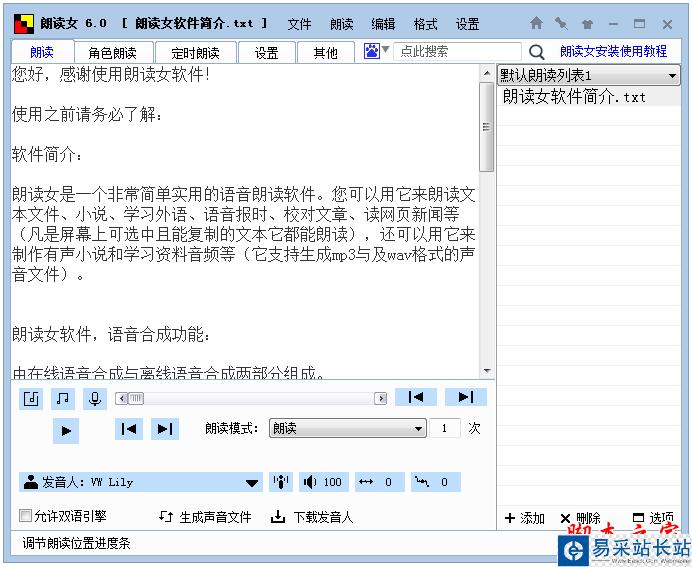The height and width of the screenshot is (567, 692).
Task: Adjust volume control showing 100
Action: pyautogui.click(x=323, y=482)
